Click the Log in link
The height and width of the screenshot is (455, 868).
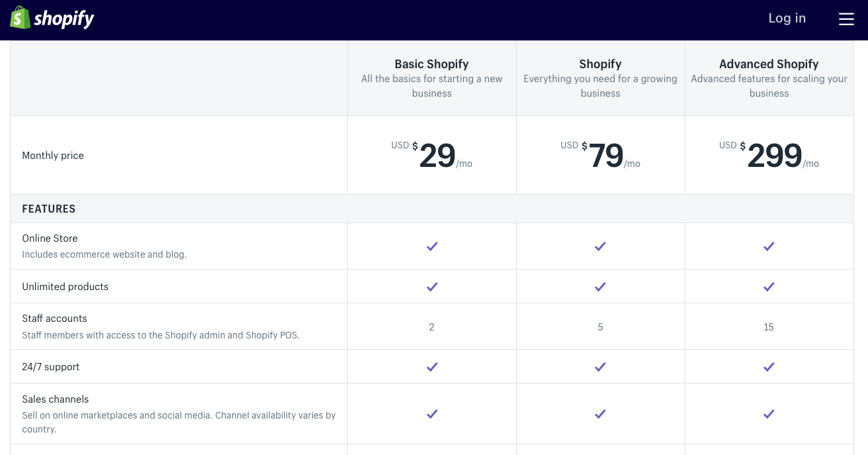787,18
